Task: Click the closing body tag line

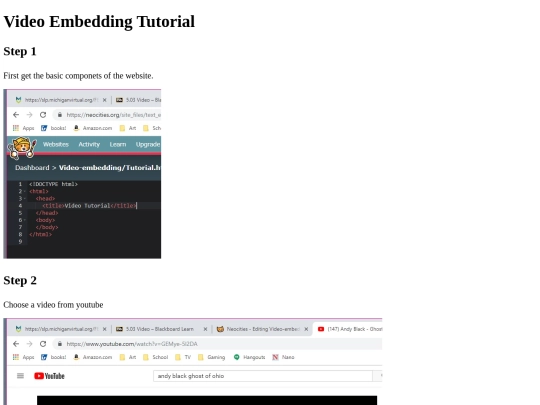Action: 47,227
